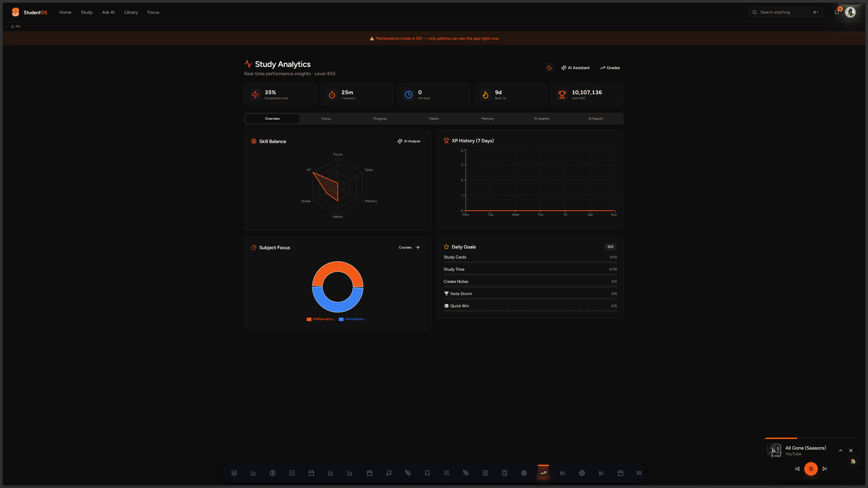Viewport: 868px width, 488px height.
Task: Open the Grades button
Action: [x=610, y=68]
